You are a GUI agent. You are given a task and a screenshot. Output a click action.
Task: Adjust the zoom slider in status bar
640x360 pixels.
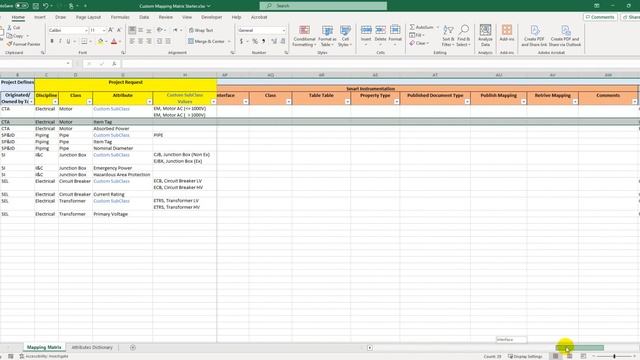click(614, 356)
